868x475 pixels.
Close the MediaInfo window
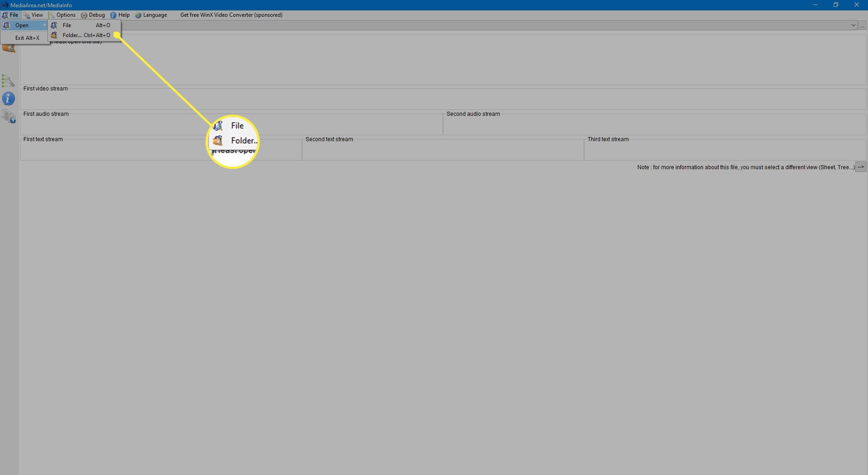point(857,5)
